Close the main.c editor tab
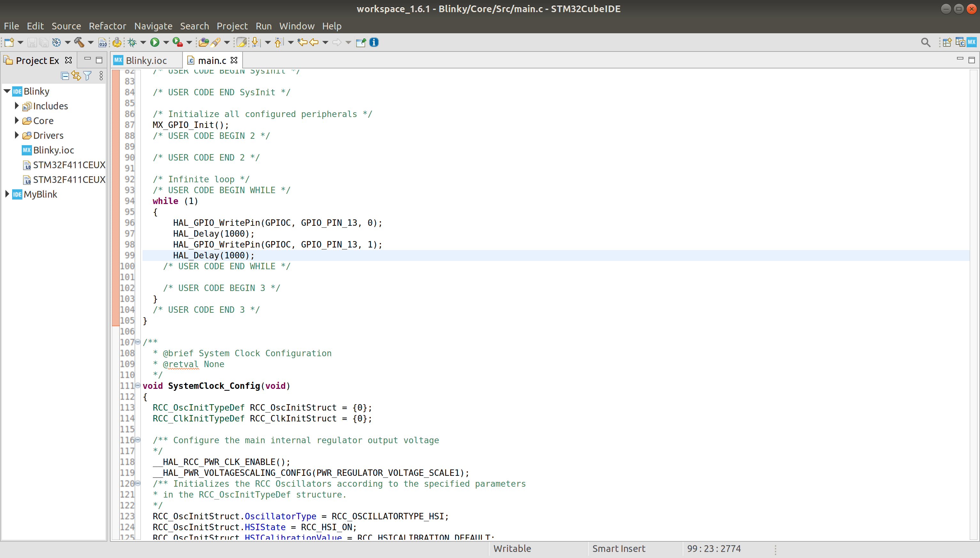The image size is (980, 558). (234, 60)
